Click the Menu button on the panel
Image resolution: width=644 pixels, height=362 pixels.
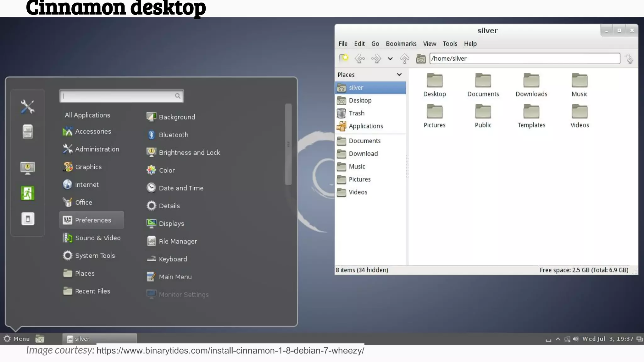[17, 339]
